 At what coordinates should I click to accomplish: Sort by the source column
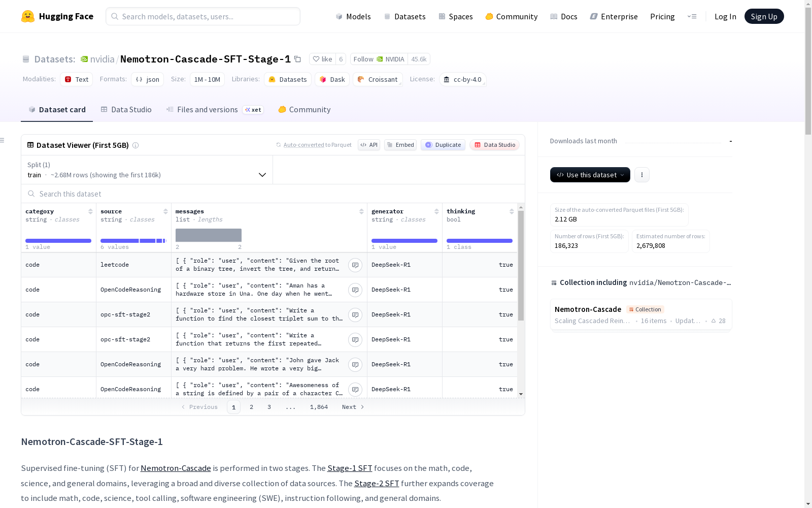coord(165,211)
